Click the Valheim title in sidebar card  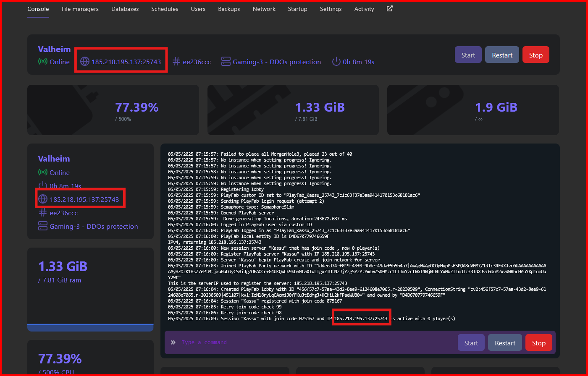coord(54,159)
